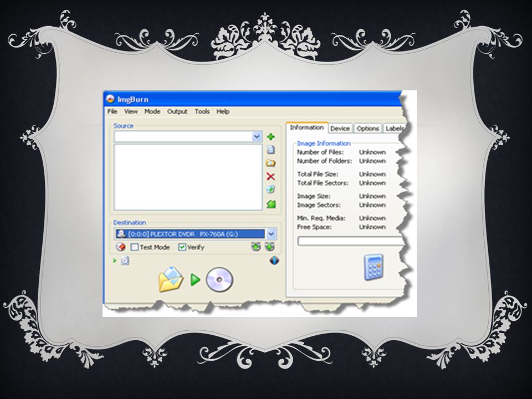Click the right green tray icon near Verify
This screenshot has width=532, height=399.
click(x=270, y=247)
